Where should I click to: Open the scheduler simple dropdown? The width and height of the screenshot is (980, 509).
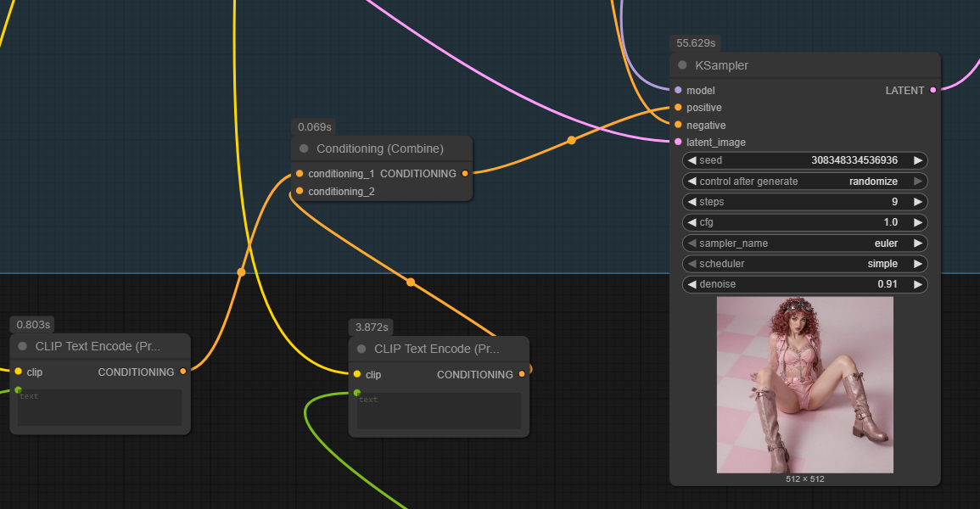coord(882,264)
